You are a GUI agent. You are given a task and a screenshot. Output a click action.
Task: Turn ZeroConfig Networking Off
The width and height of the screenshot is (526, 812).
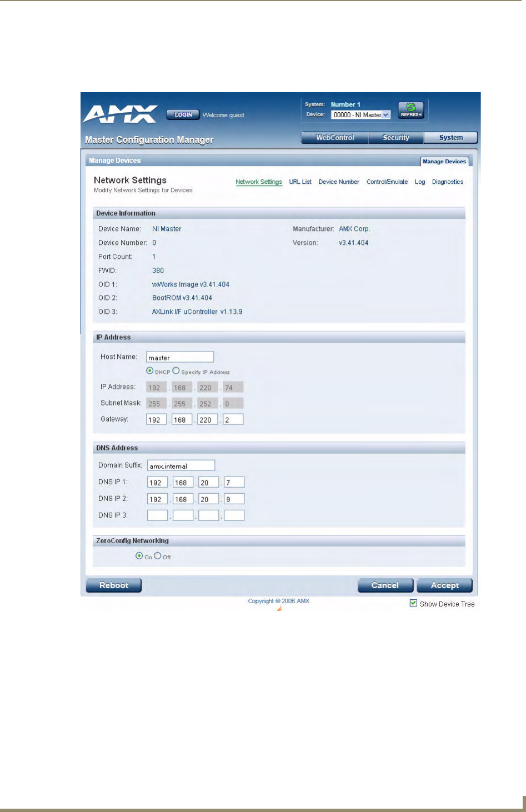(158, 555)
